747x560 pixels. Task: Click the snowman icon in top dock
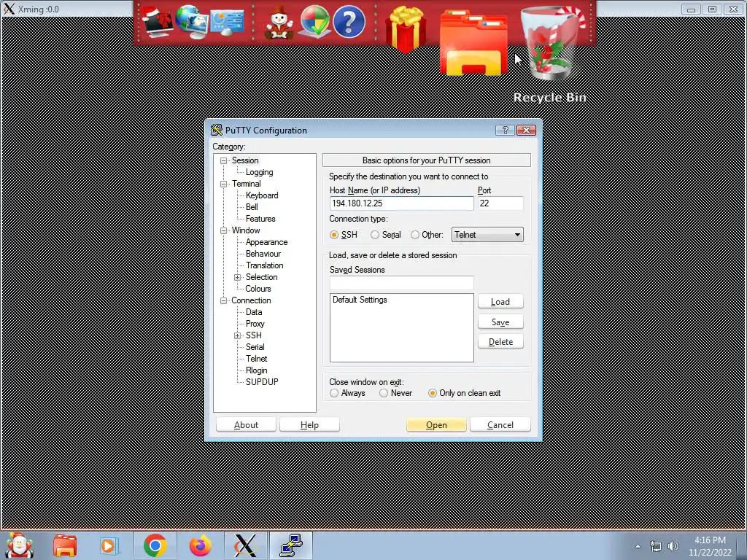click(x=279, y=23)
